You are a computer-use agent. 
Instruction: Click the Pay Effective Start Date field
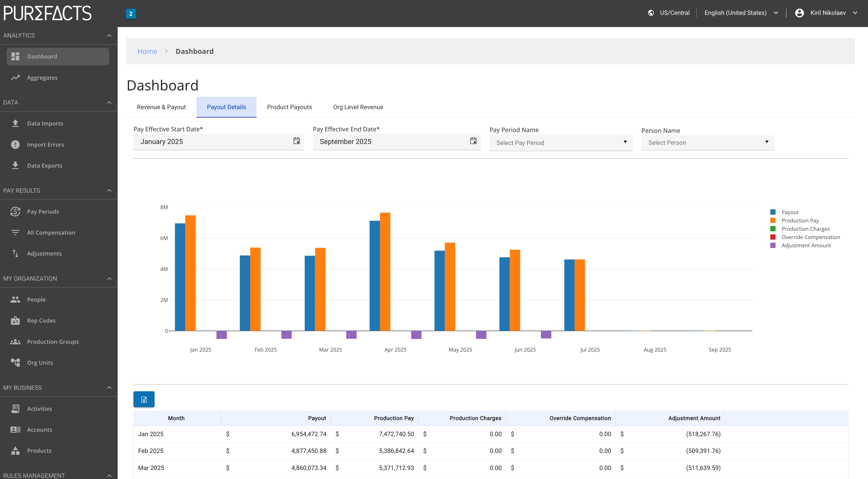click(x=219, y=142)
